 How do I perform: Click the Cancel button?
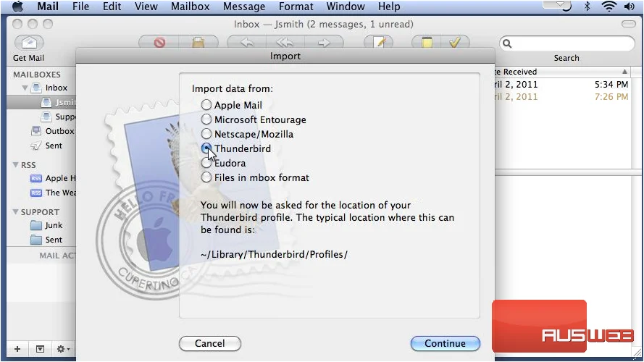tap(210, 343)
